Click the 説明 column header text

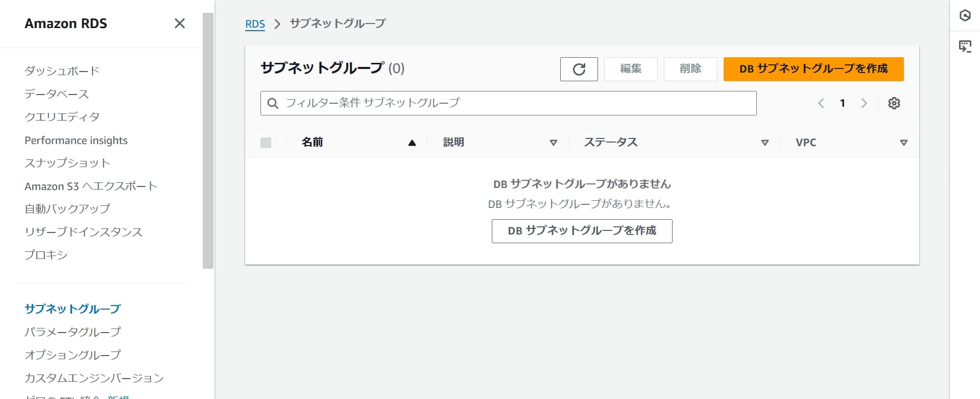click(x=453, y=143)
